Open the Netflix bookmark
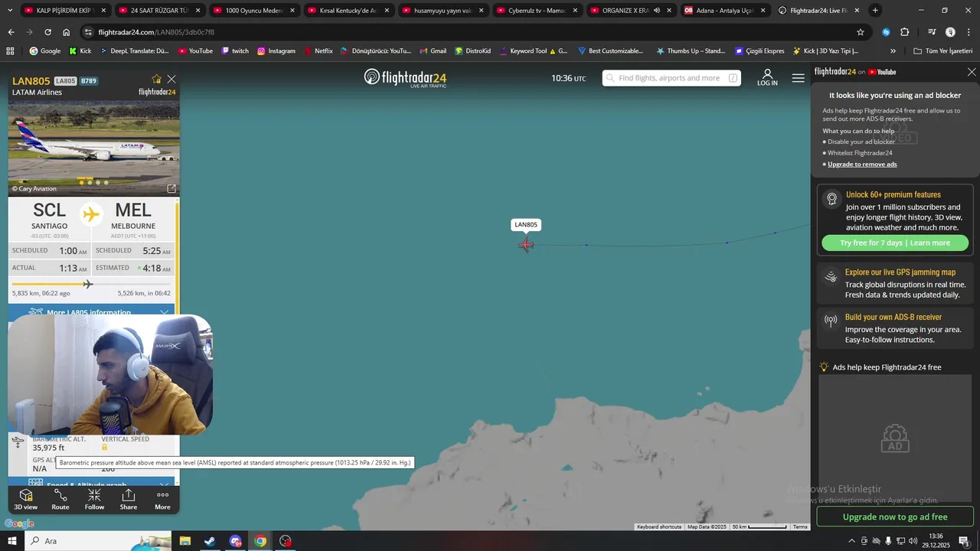Image resolution: width=980 pixels, height=551 pixels. 318,51
